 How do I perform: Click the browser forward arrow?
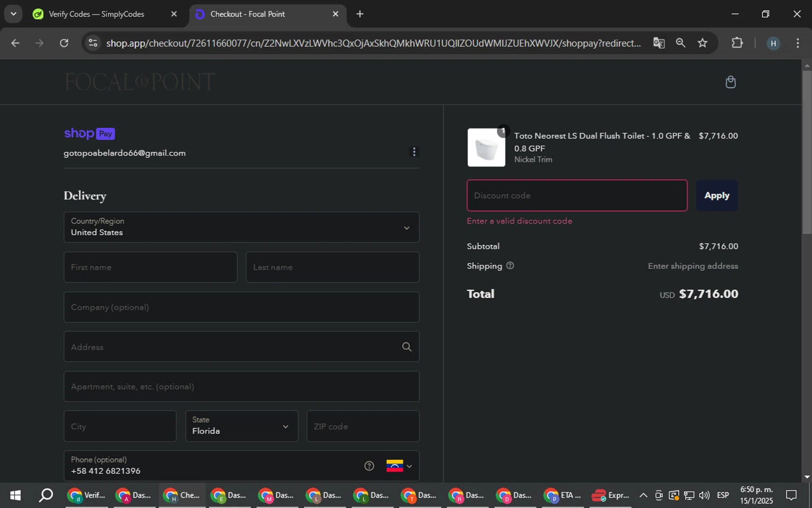coord(40,43)
